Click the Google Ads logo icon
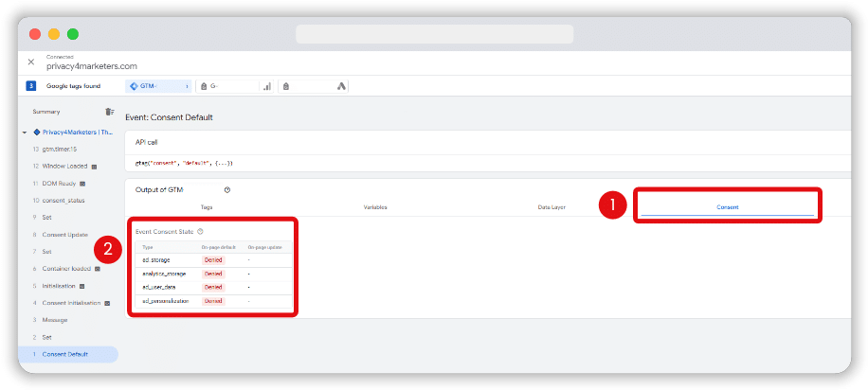The image size is (868, 390). (x=341, y=86)
